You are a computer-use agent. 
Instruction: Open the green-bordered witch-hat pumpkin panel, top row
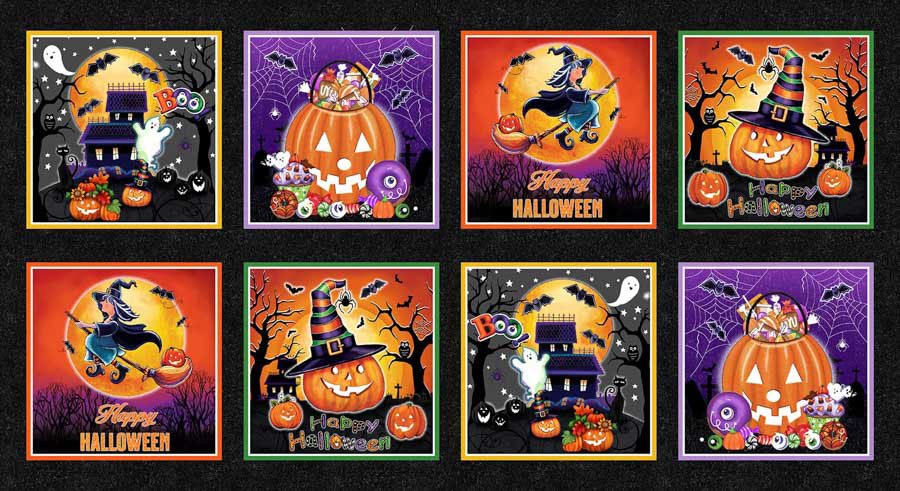[x=776, y=130]
